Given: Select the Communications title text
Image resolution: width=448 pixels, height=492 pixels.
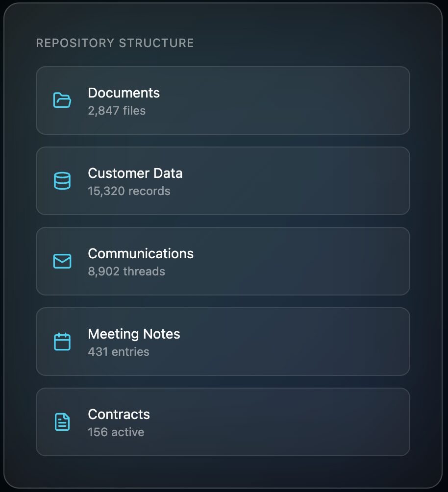Looking at the screenshot, I should [x=141, y=253].
